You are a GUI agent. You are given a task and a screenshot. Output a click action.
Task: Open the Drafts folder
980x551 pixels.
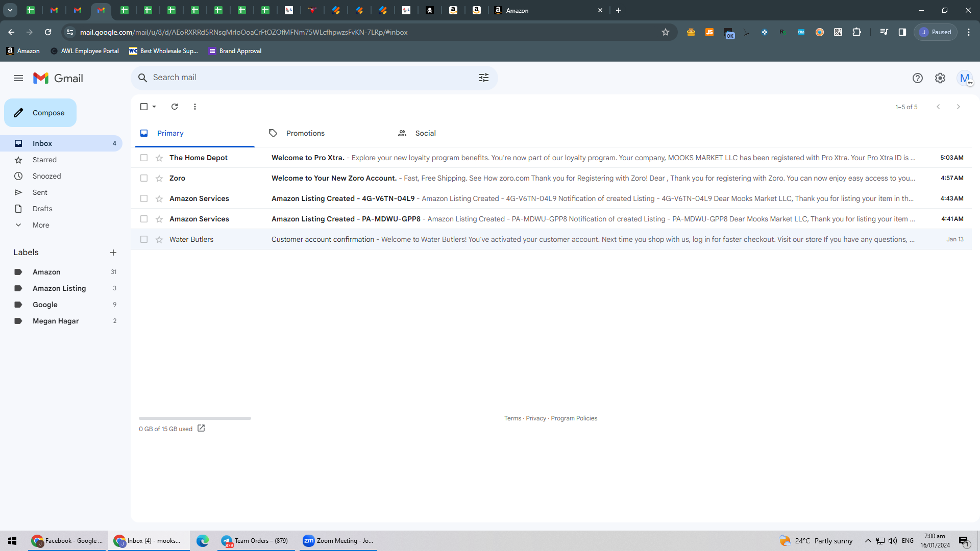pyautogui.click(x=61, y=209)
